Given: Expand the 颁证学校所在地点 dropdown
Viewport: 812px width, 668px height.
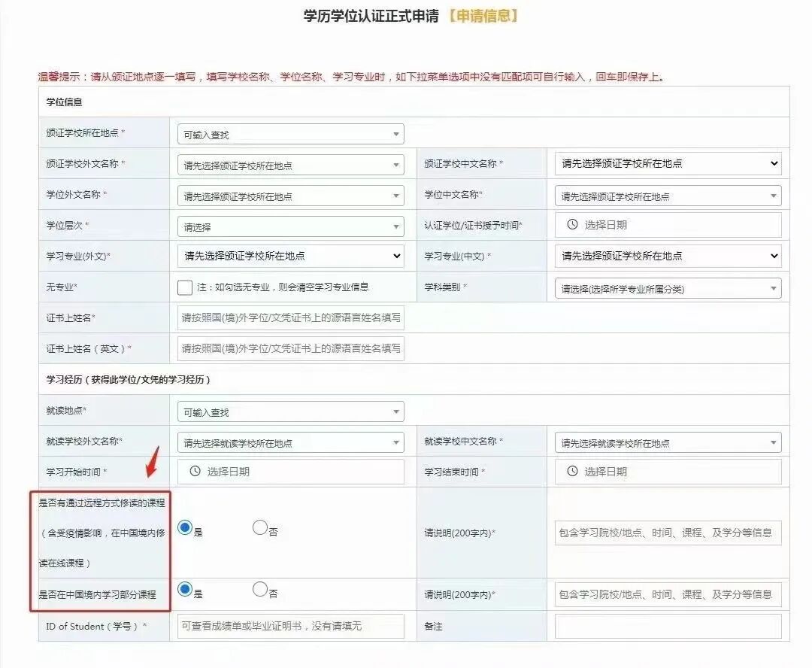Looking at the screenshot, I should 289,133.
